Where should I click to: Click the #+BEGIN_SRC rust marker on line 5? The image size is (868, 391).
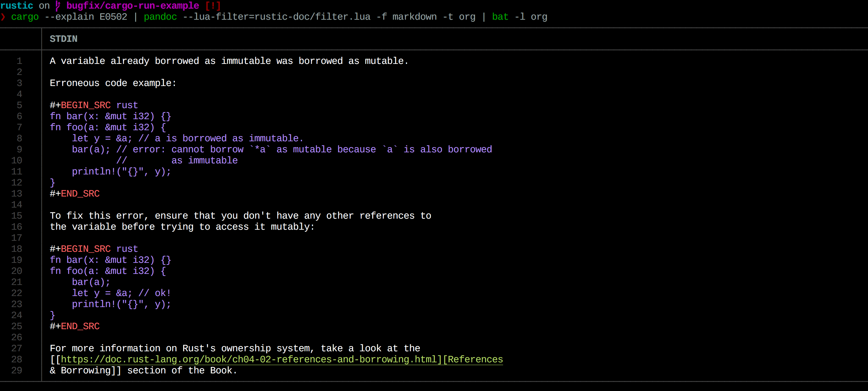(93, 105)
